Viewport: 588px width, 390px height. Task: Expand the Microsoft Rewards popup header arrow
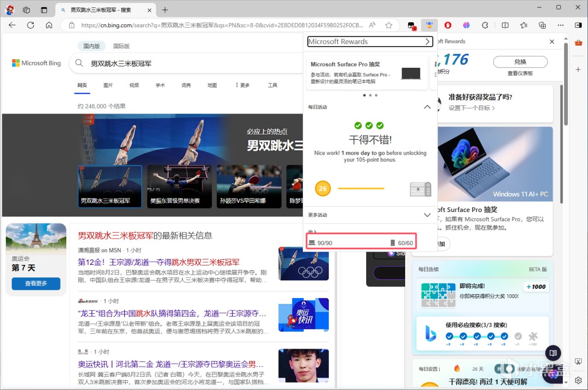pyautogui.click(x=428, y=41)
